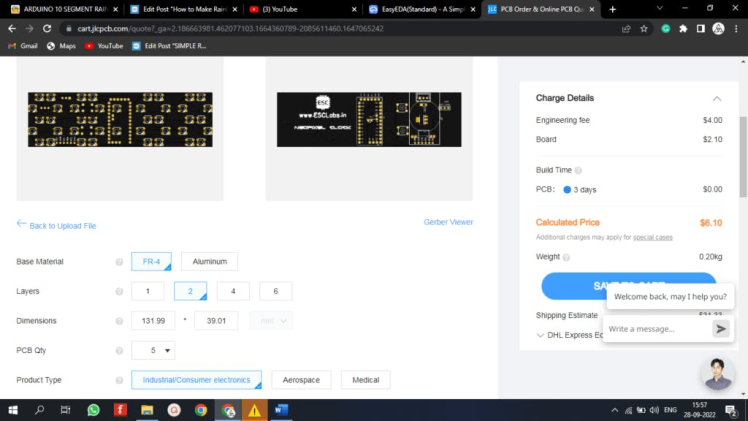Show hidden system tray icons
This screenshot has height=421, width=748.
614,410
